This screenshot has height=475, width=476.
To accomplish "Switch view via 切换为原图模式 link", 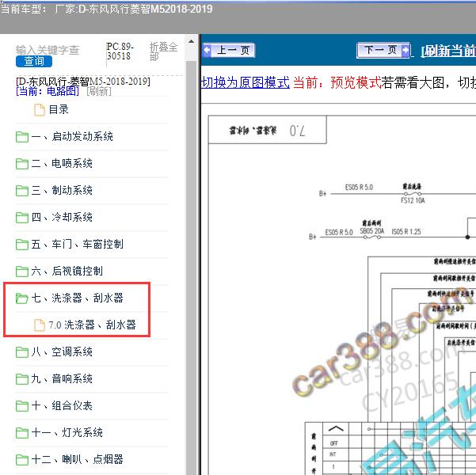I will point(246,82).
